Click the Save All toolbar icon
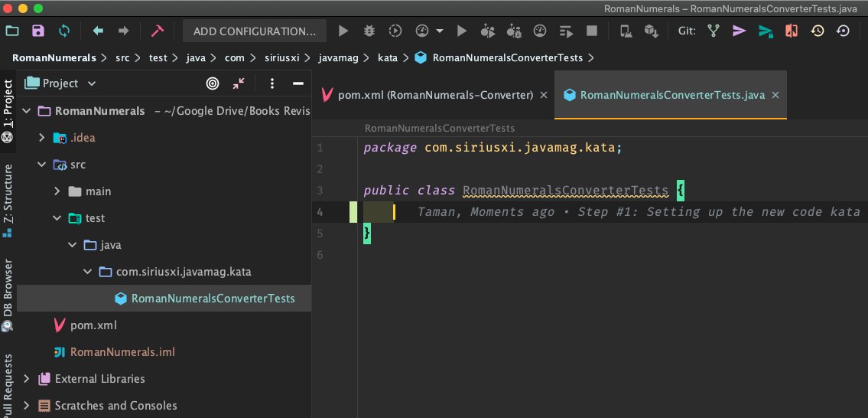 37,31
